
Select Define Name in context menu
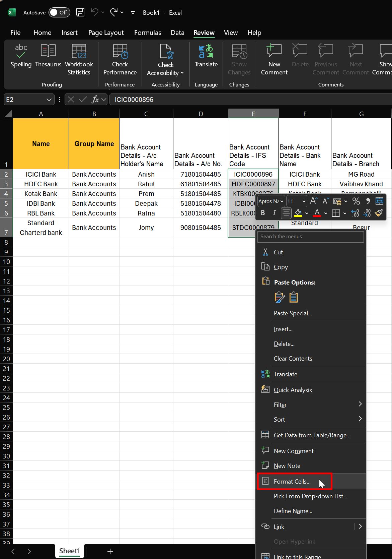(x=311, y=511)
